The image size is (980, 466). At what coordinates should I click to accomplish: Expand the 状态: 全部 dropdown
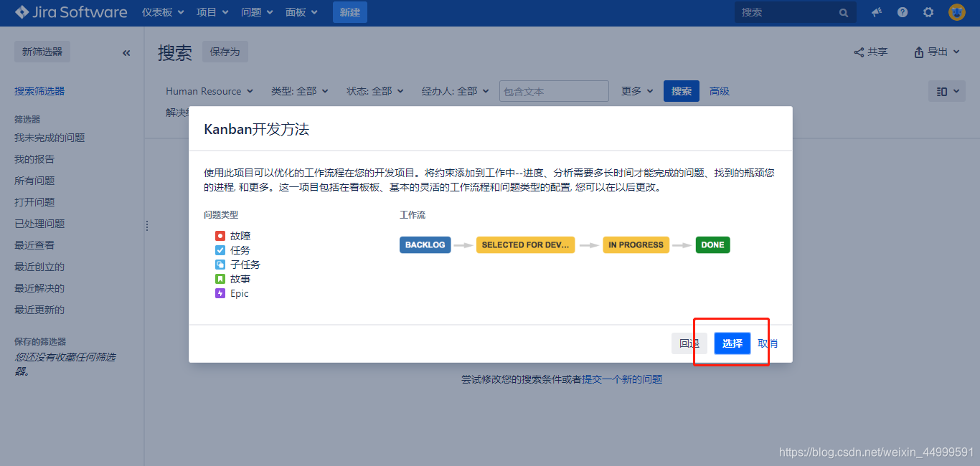coord(374,91)
